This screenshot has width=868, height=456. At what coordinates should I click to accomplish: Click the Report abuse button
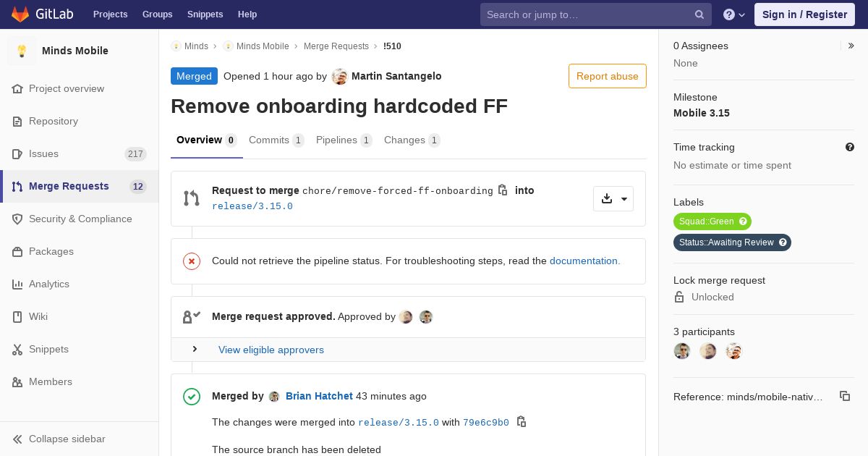click(608, 76)
